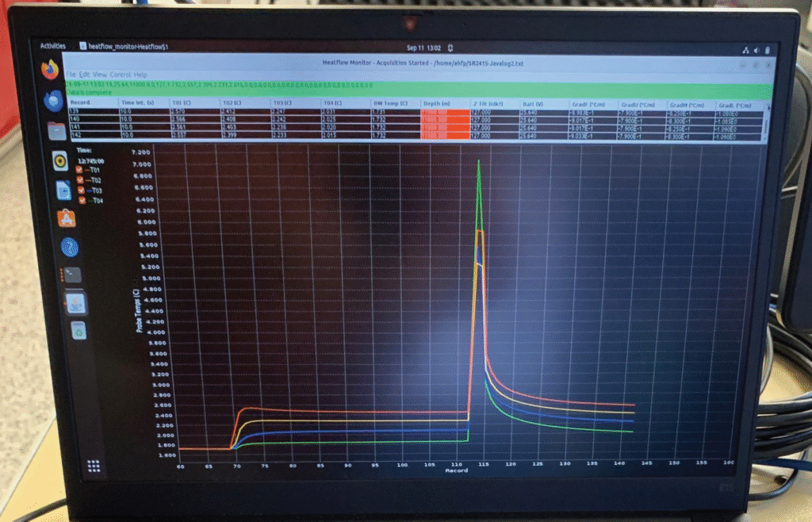Click the Depth (m) column header
The image size is (812, 522).
pos(435,103)
